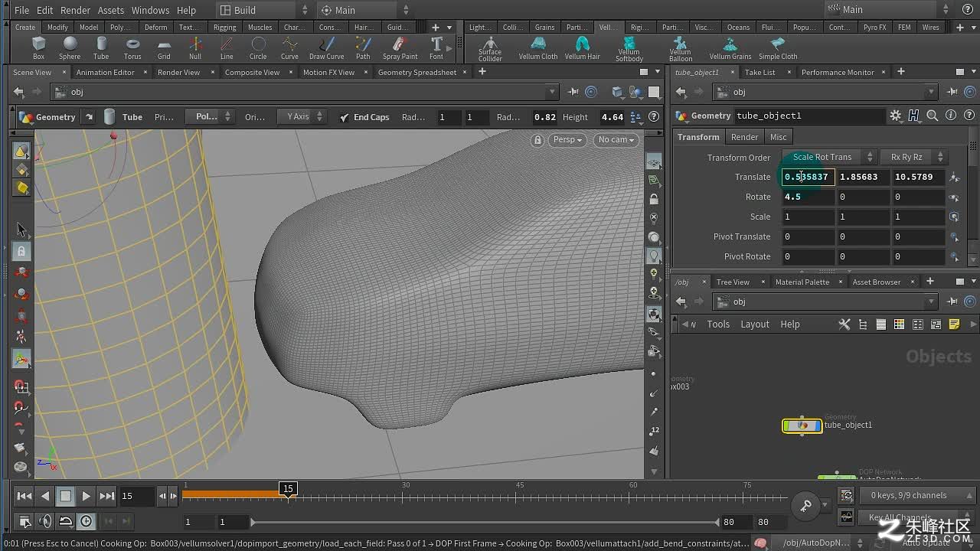980x551 pixels.
Task: Open Persp viewport camera dropdown
Action: coord(567,140)
